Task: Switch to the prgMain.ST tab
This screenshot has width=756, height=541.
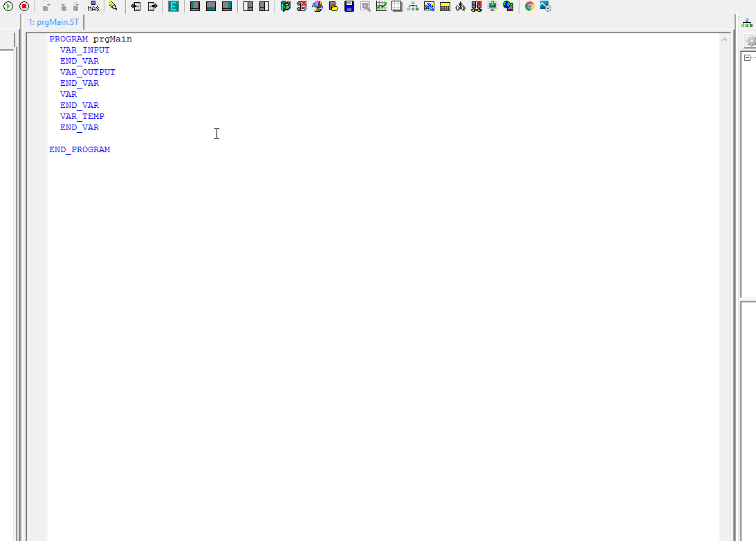Action: coord(54,22)
